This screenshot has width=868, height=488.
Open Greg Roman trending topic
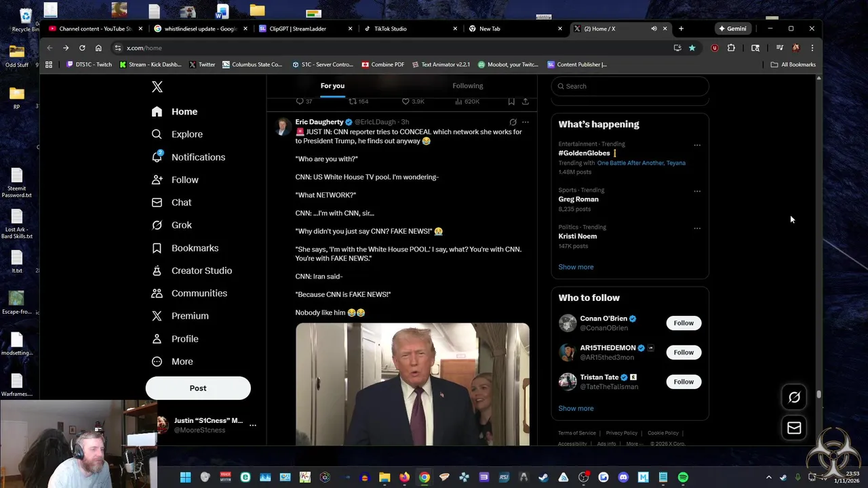[x=578, y=199]
